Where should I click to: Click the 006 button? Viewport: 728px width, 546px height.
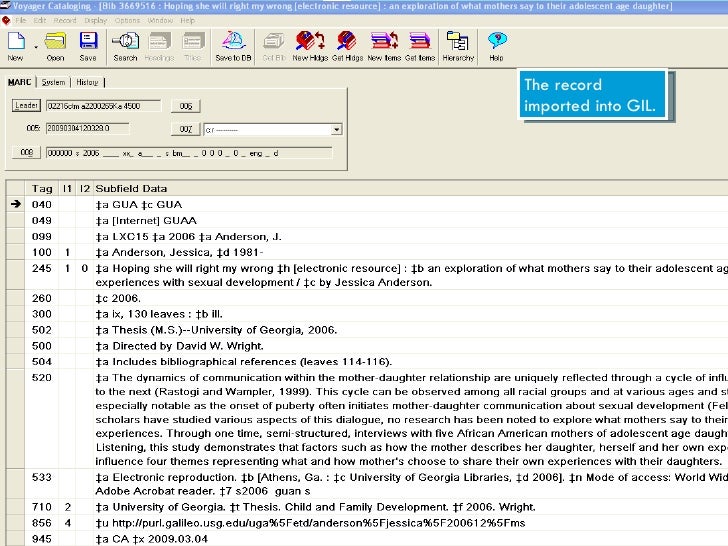pos(186,106)
